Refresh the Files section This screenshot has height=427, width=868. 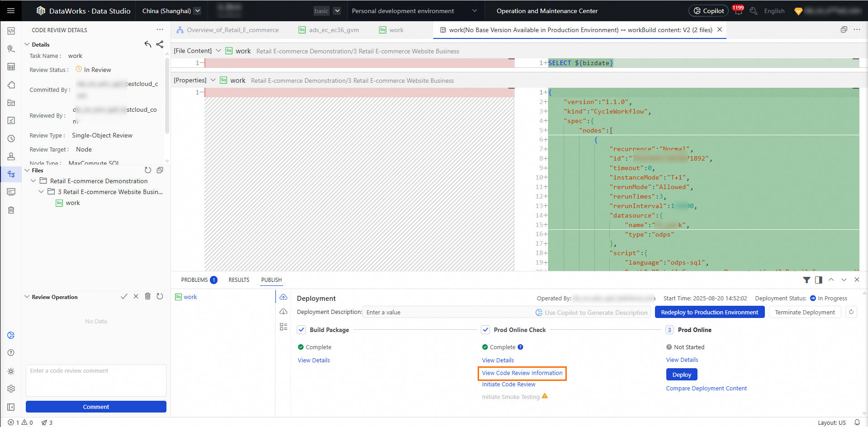click(x=147, y=171)
